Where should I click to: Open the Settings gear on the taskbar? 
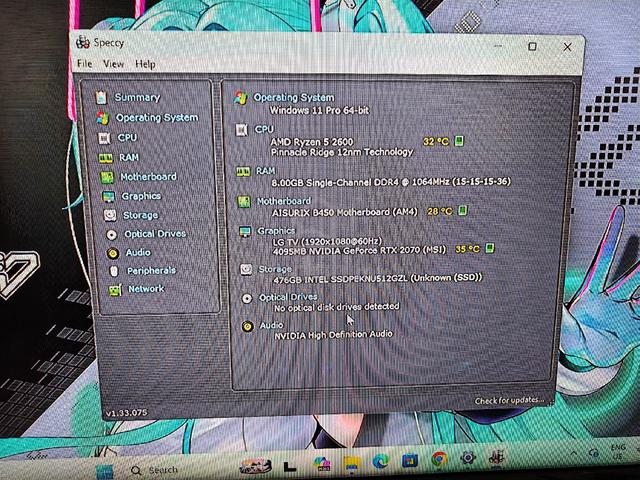pyautogui.click(x=467, y=458)
